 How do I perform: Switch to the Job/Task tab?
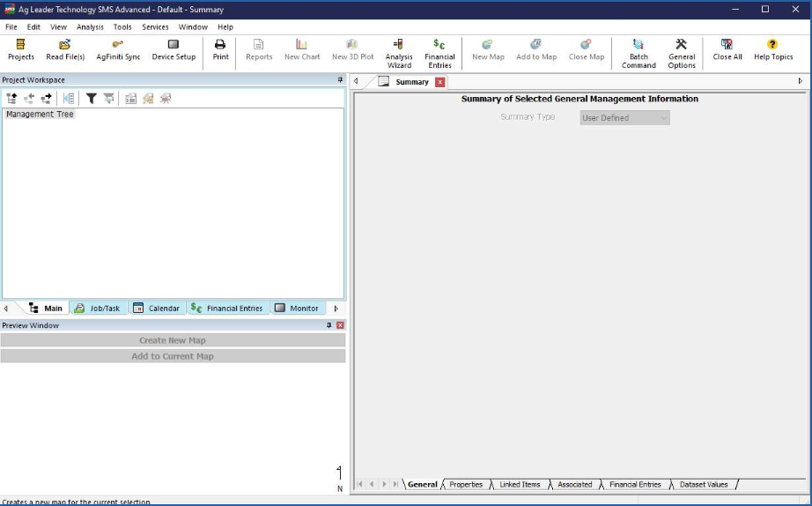tap(98, 308)
